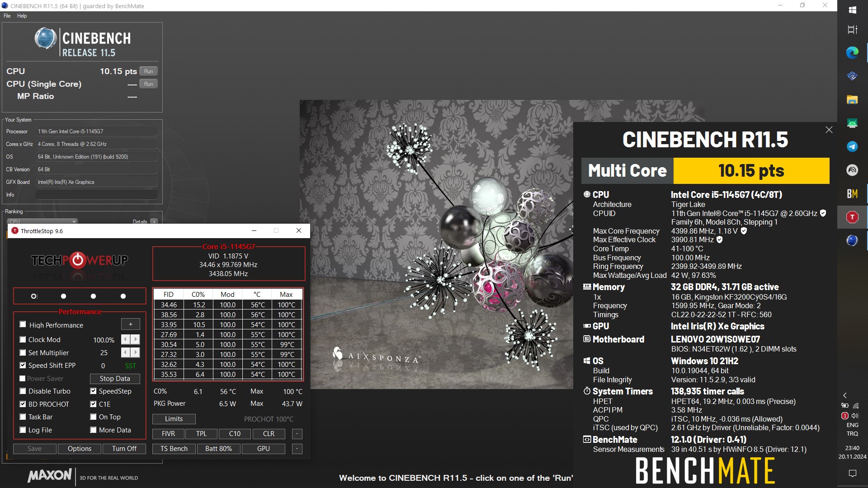Open the FIVR settings

point(168,434)
